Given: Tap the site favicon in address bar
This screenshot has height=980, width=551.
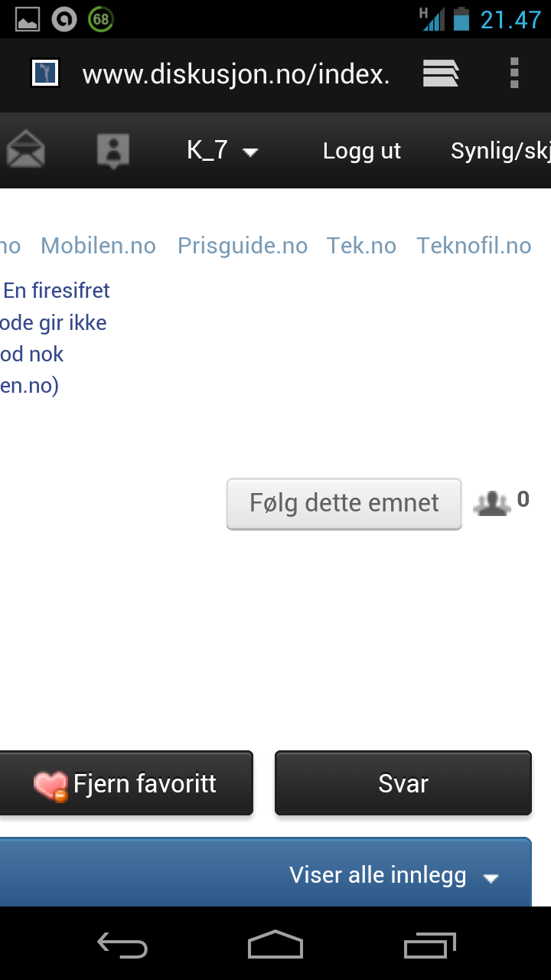Looking at the screenshot, I should [x=45, y=73].
